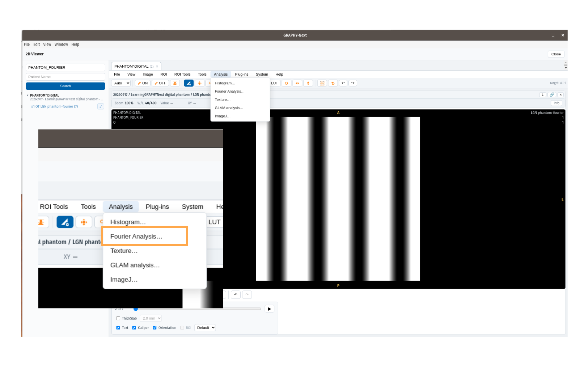Click the Patient Name input field
Screen dimensions: 588x366
pyautogui.click(x=65, y=77)
